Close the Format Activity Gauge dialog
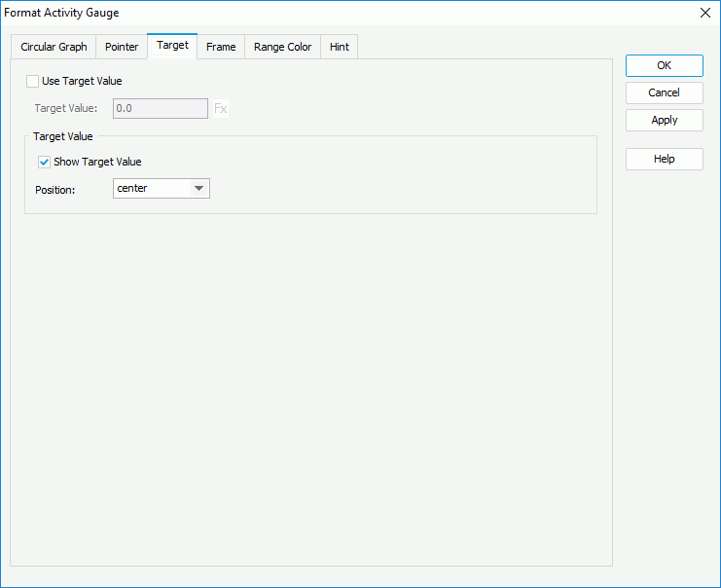Image resolution: width=721 pixels, height=588 pixels. (x=704, y=13)
